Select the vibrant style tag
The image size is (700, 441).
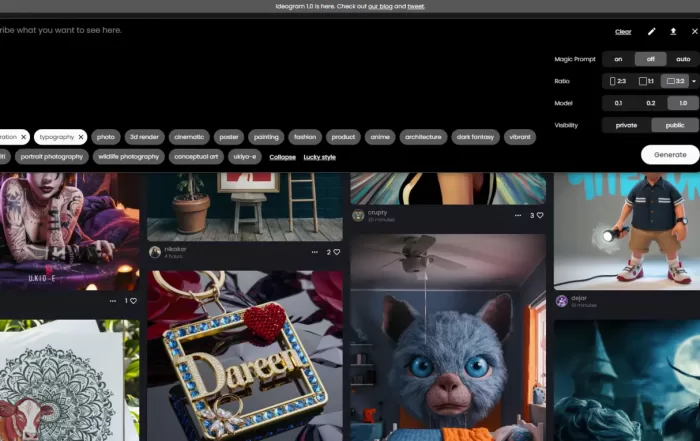(520, 137)
